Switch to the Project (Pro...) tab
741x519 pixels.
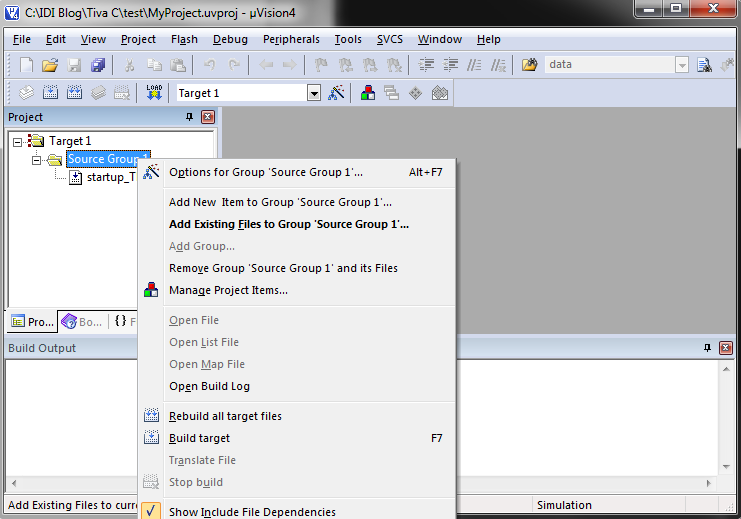(33, 322)
